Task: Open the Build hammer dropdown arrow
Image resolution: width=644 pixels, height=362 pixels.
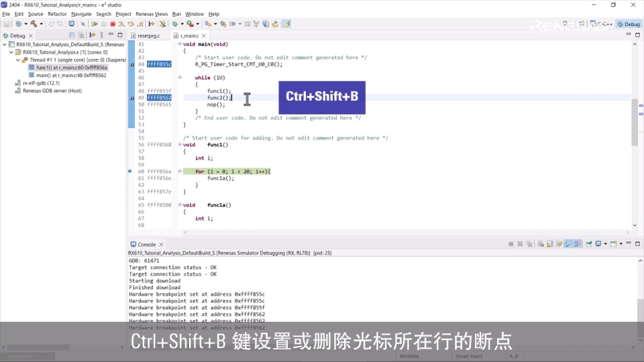Action: pyautogui.click(x=41, y=24)
